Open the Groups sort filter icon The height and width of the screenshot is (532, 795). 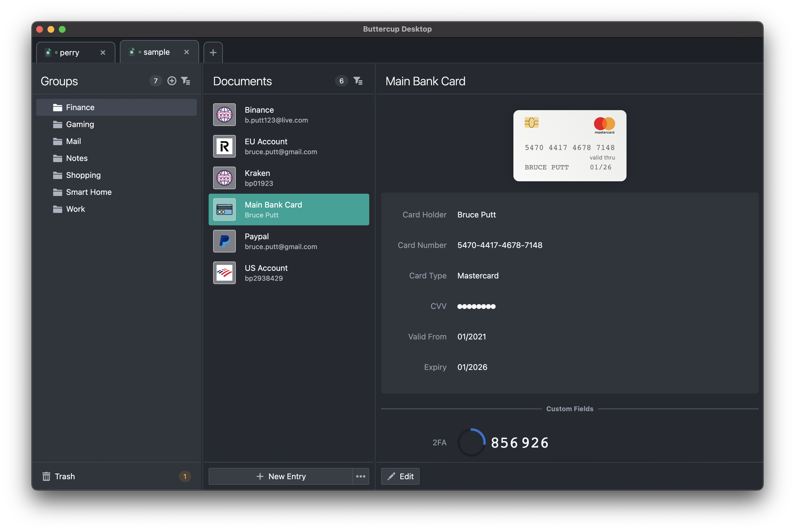tap(186, 81)
